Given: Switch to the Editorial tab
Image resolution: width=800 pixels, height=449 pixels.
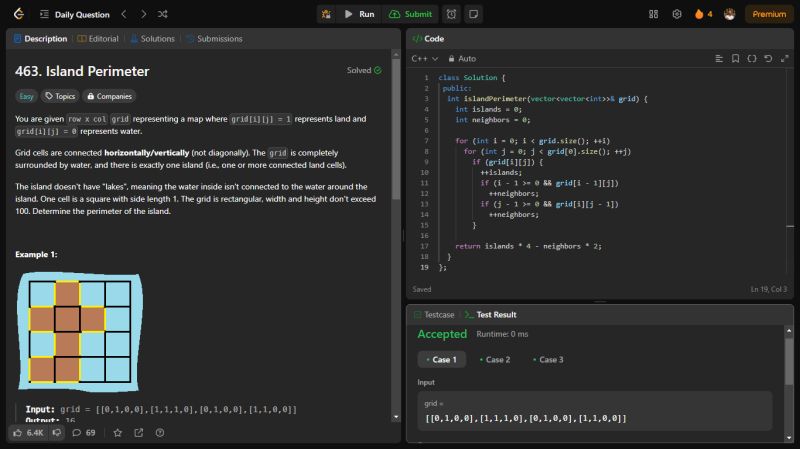Looking at the screenshot, I should coord(98,39).
